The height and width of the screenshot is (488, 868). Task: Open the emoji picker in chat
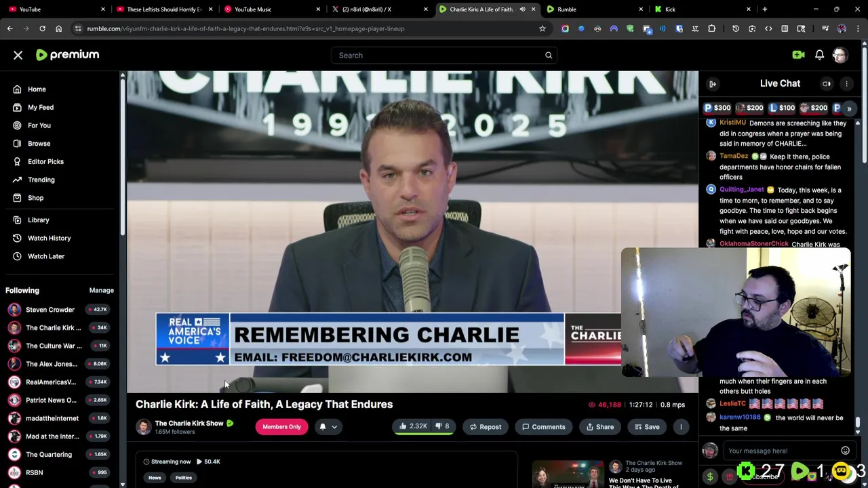[845, 451]
